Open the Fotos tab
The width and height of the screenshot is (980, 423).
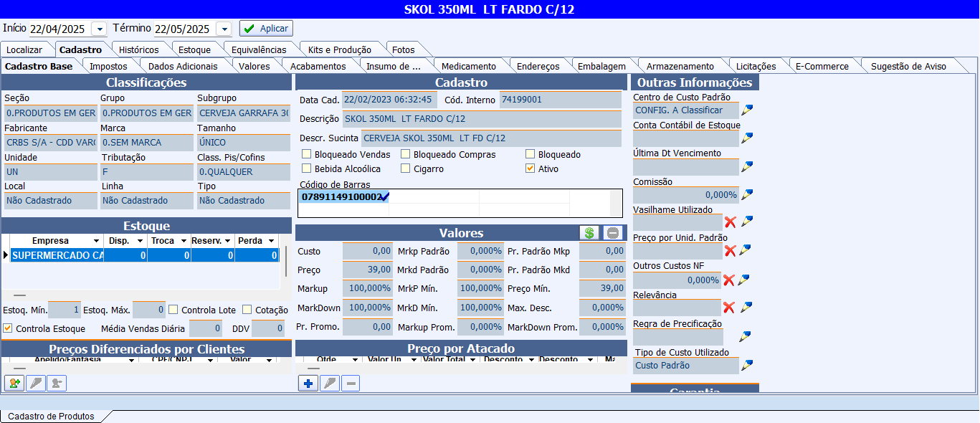(404, 49)
